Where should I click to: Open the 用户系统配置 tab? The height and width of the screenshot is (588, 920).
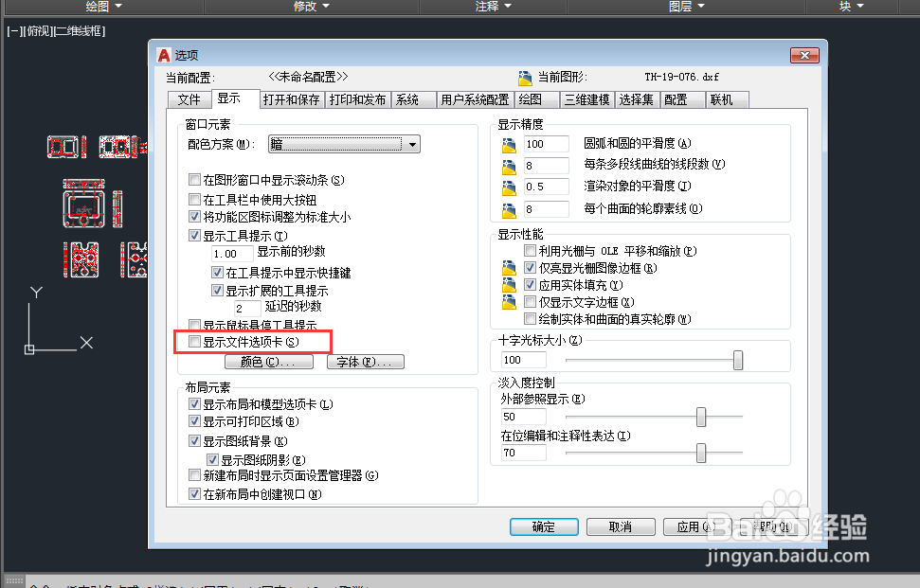[x=475, y=99]
